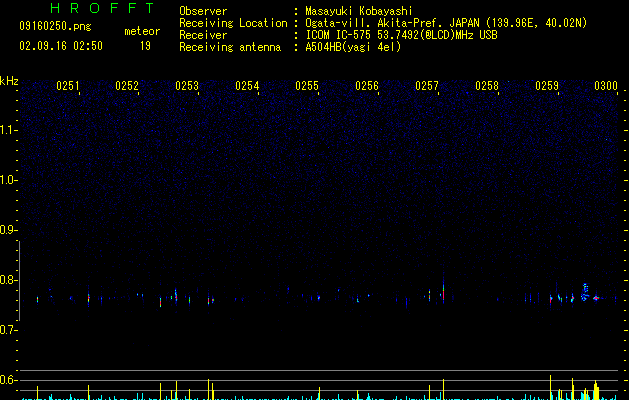Click the 0255 time marker
This screenshot has height=400, width=629.
coord(307,86)
